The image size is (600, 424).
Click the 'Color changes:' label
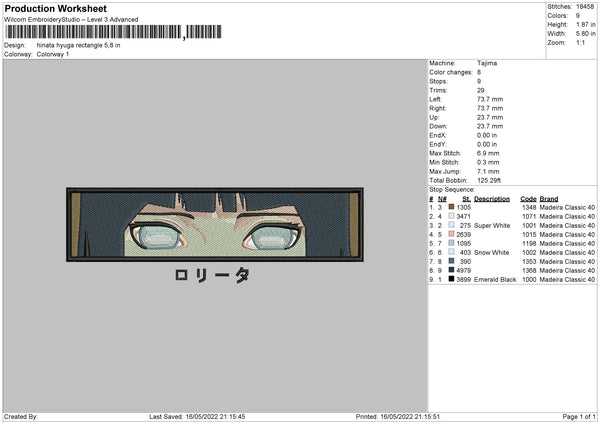click(x=451, y=72)
